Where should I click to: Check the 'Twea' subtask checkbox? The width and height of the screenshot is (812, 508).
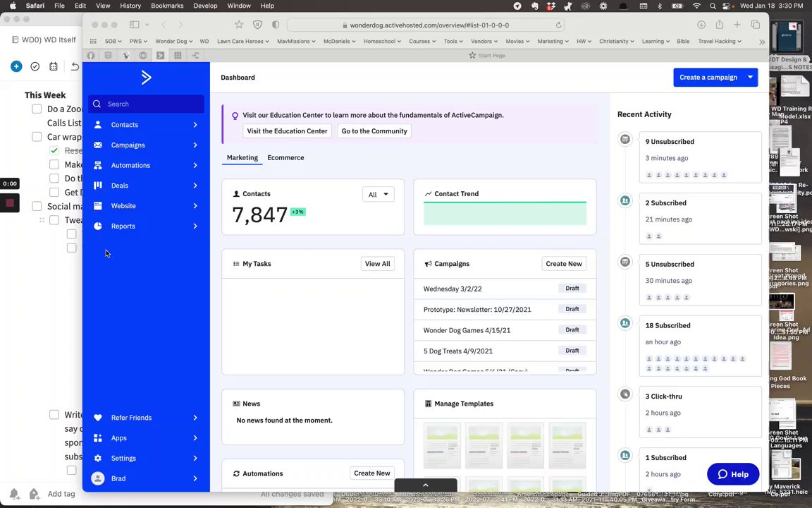tap(54, 220)
